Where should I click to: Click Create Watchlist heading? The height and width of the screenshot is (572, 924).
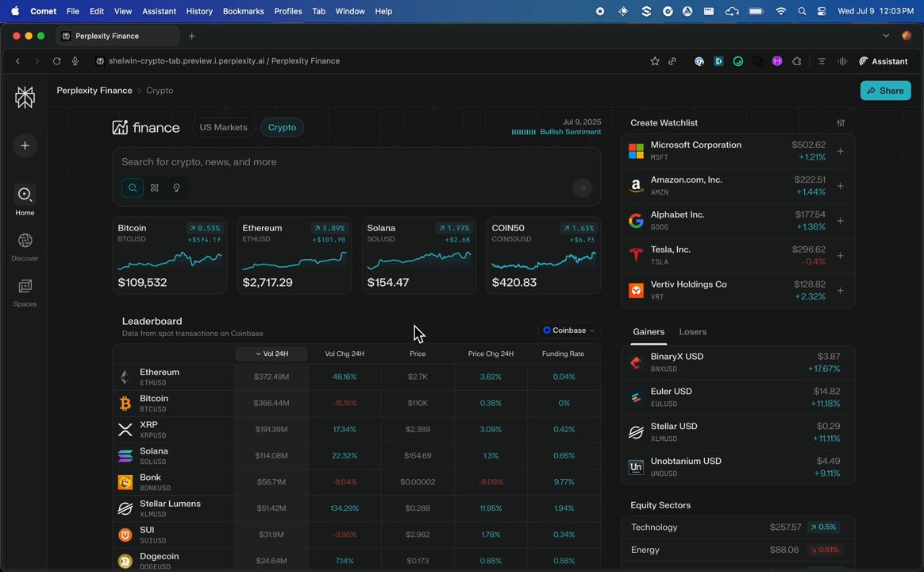[664, 122]
